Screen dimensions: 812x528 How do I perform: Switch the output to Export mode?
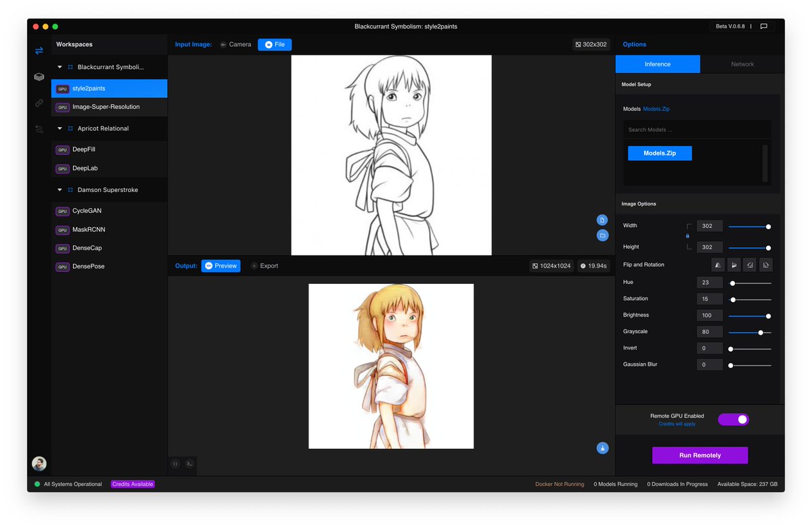[265, 266]
